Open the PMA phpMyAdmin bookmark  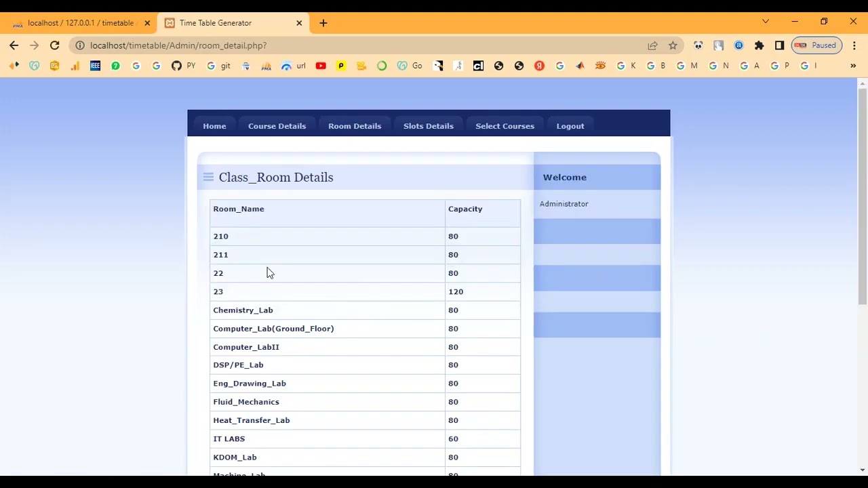(x=266, y=66)
